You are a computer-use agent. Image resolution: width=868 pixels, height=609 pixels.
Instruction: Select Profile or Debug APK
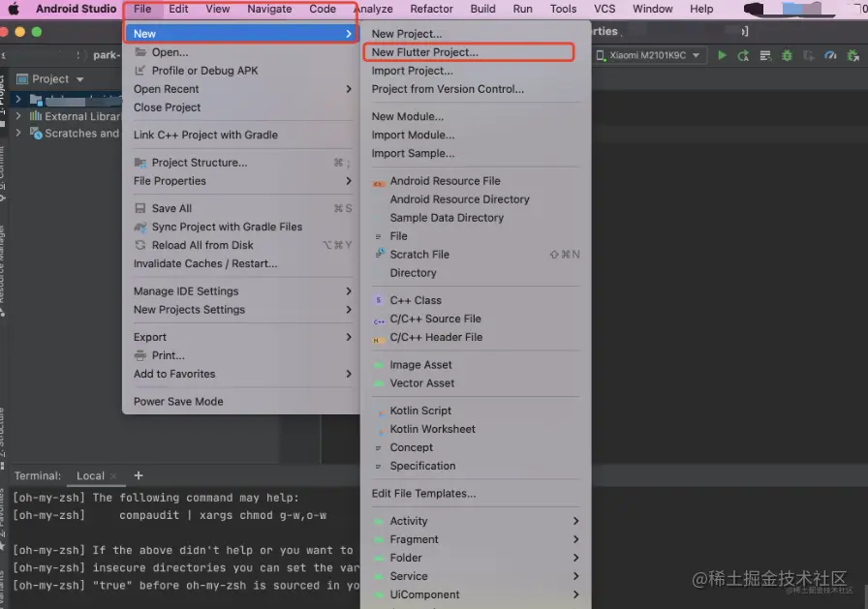(242, 71)
